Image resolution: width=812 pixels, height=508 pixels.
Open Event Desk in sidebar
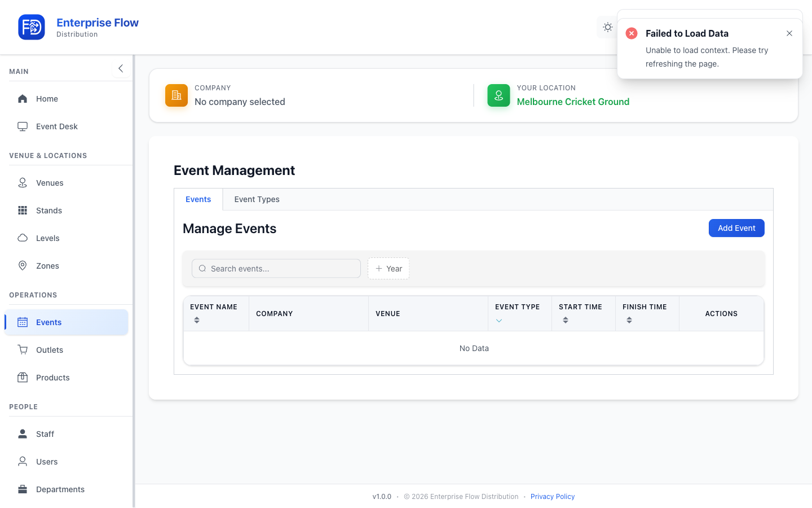[x=67, y=126]
